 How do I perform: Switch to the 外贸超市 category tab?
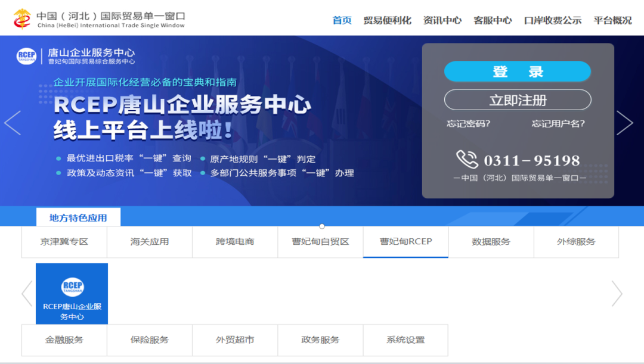point(235,340)
